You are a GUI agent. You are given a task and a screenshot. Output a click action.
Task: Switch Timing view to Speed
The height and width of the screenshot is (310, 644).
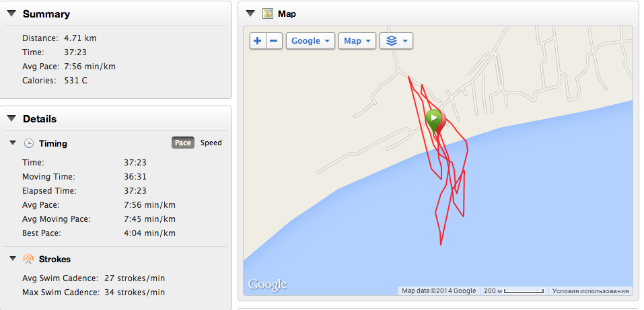(211, 143)
